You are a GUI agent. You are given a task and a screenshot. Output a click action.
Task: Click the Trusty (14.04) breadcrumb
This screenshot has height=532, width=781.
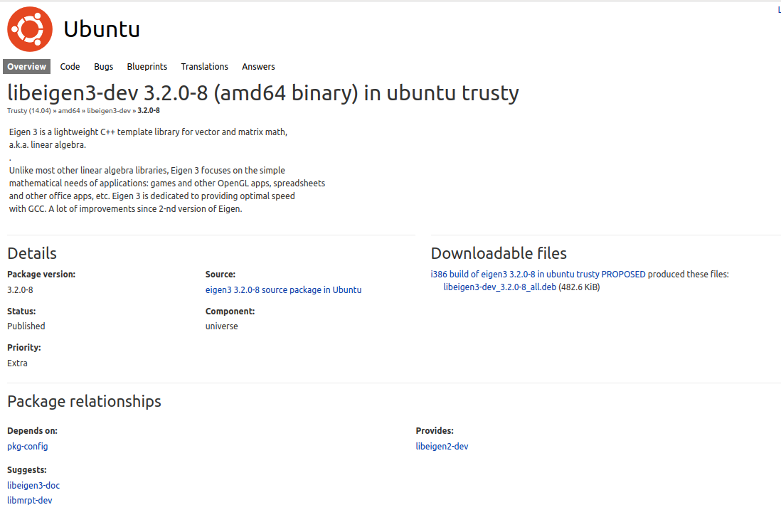(x=29, y=110)
